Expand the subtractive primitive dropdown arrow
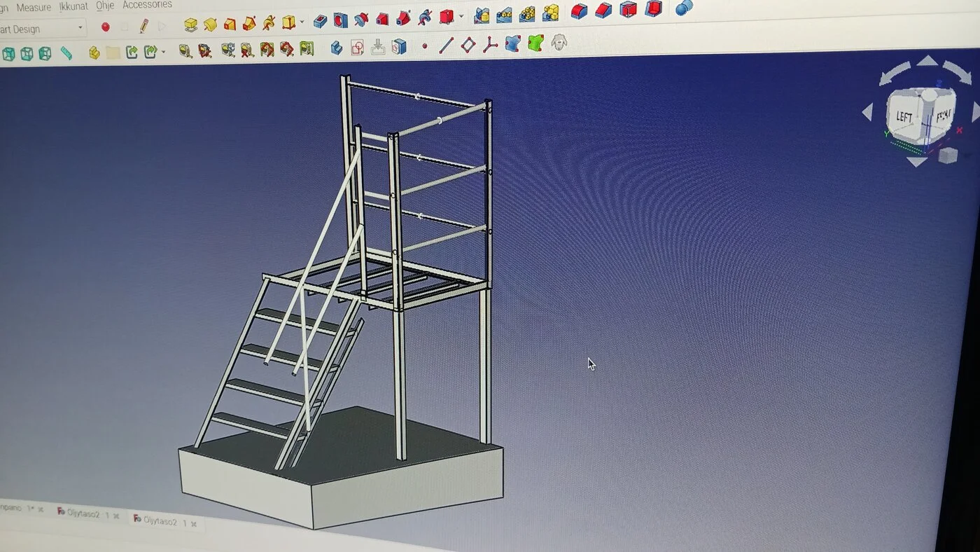The height and width of the screenshot is (552, 980). click(x=461, y=16)
